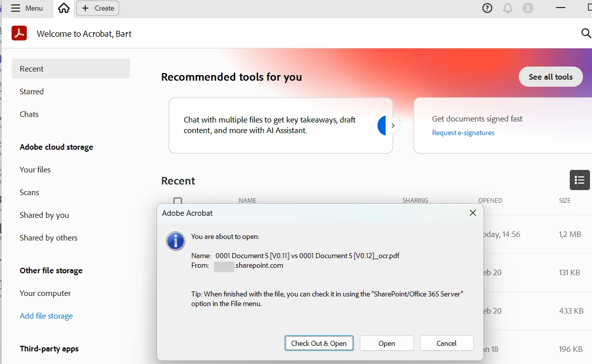Click the blue information icon in dialog
The height and width of the screenshot is (364, 592).
176,240
